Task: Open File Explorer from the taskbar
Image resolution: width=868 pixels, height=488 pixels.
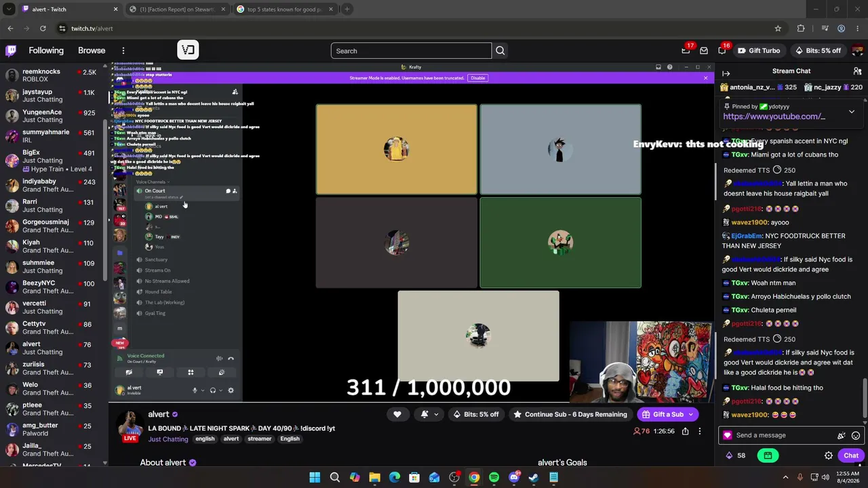Action: click(x=374, y=478)
